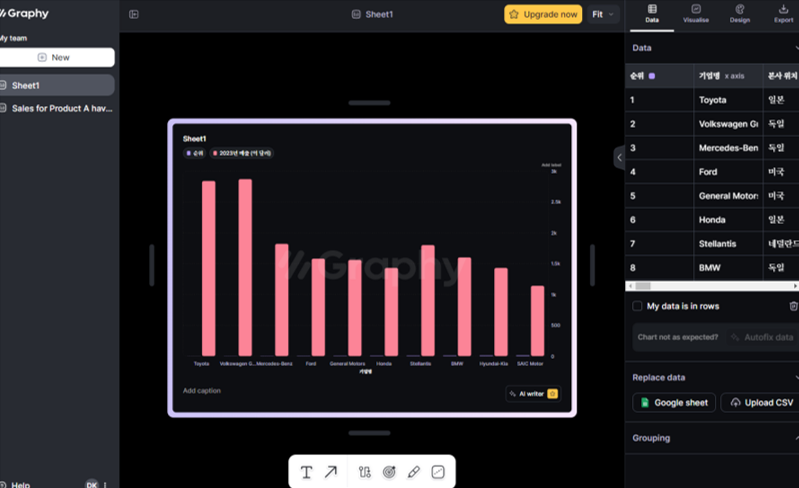
Task: Click the Sales for Product A file icon
Action: pos(3,108)
